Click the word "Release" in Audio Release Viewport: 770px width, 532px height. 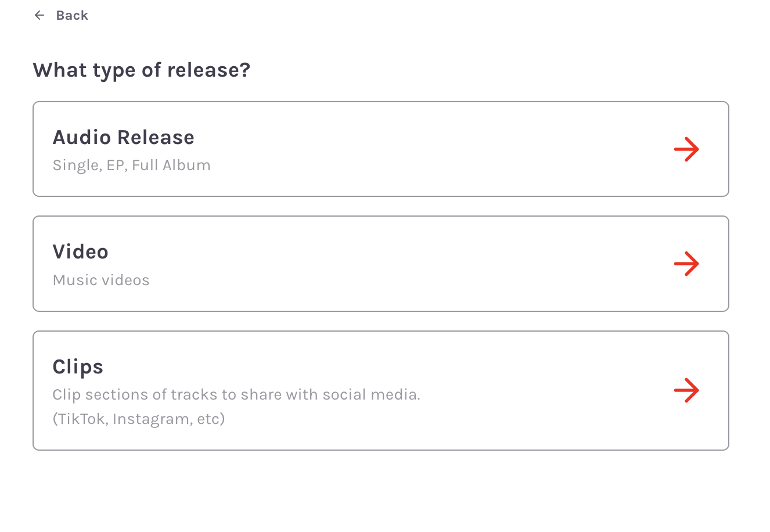click(x=156, y=138)
